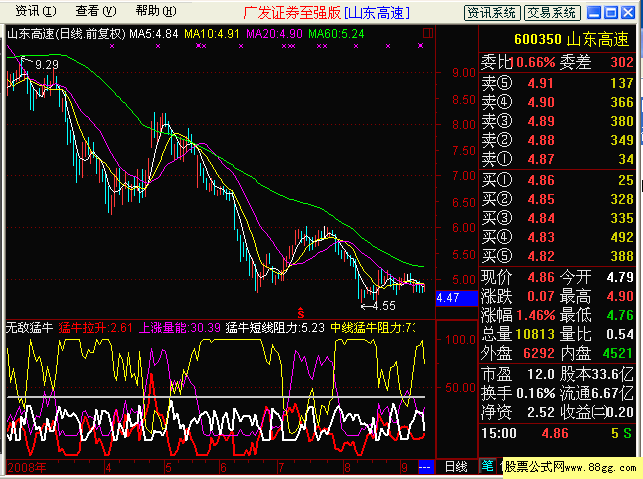Screen dimensions: 643x479
Task: Close the 广发证券 window
Action: (628, 13)
